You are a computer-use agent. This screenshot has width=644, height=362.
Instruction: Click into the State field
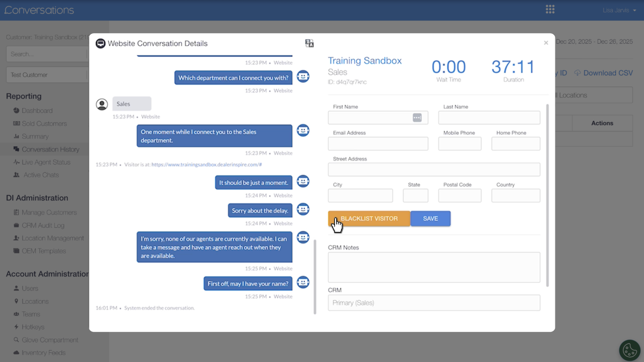415,195
